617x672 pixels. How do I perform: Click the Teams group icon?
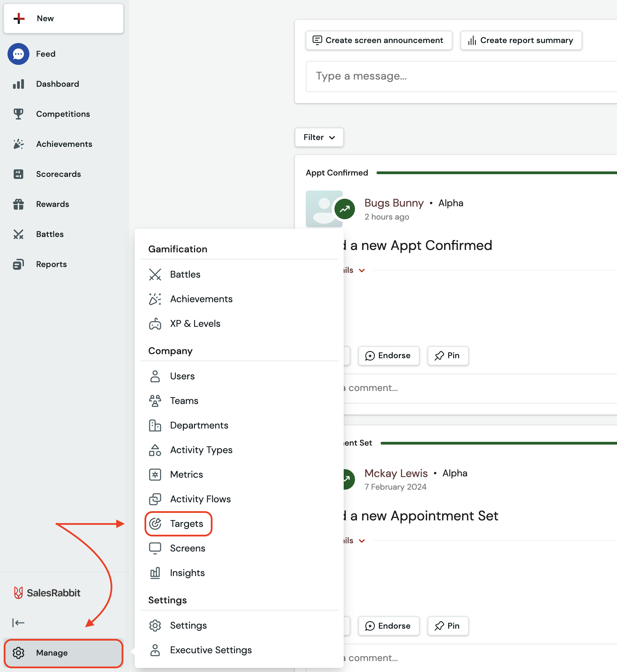(155, 401)
